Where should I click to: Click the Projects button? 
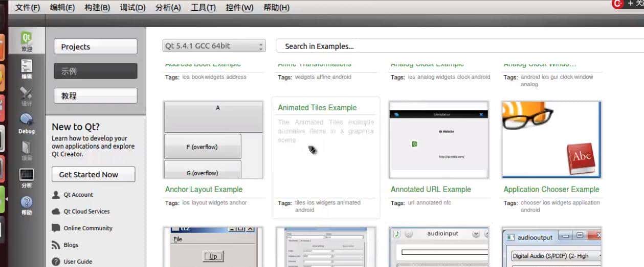96,47
